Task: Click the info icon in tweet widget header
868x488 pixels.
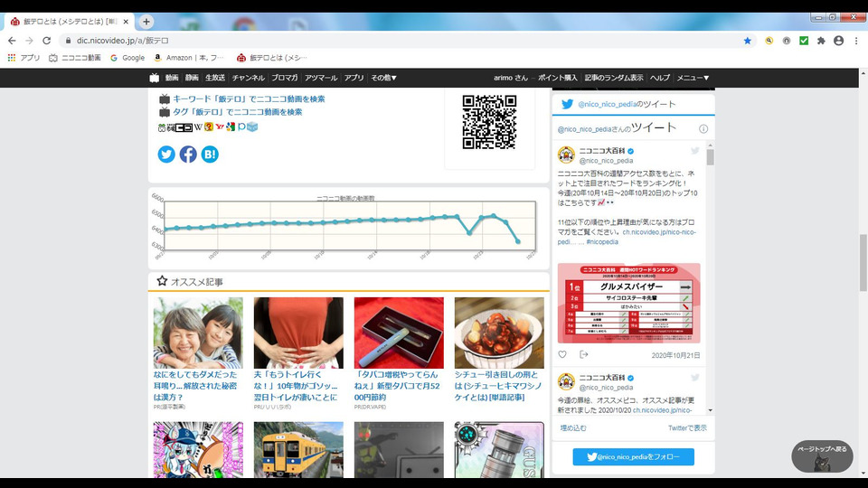Action: (x=703, y=129)
